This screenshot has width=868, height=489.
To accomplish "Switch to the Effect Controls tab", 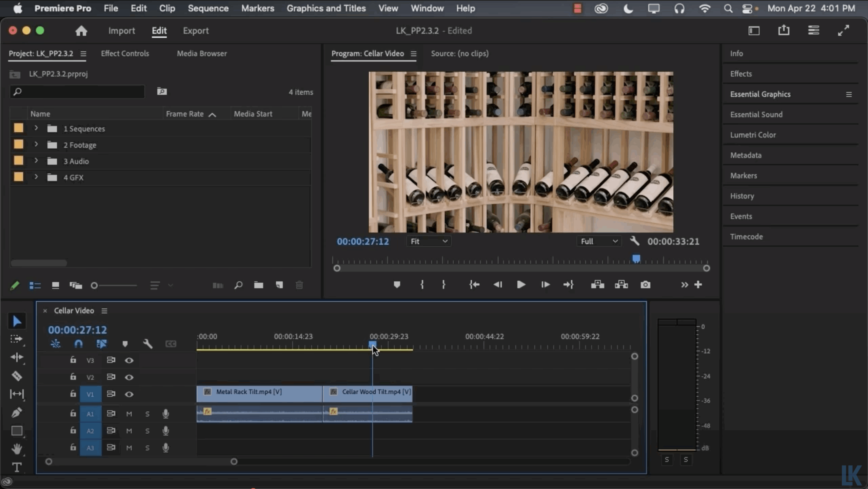I will (125, 53).
